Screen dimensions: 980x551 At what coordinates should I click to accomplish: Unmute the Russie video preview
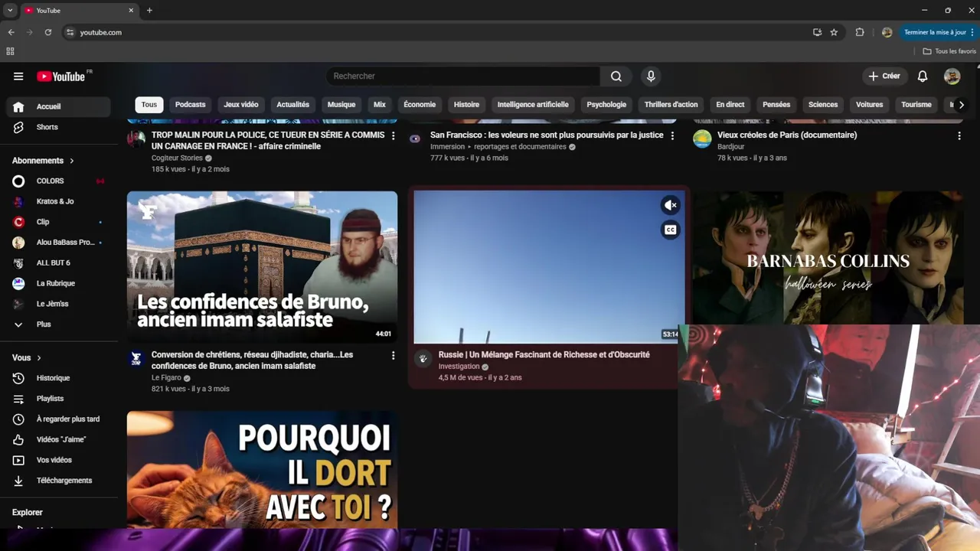click(x=670, y=205)
